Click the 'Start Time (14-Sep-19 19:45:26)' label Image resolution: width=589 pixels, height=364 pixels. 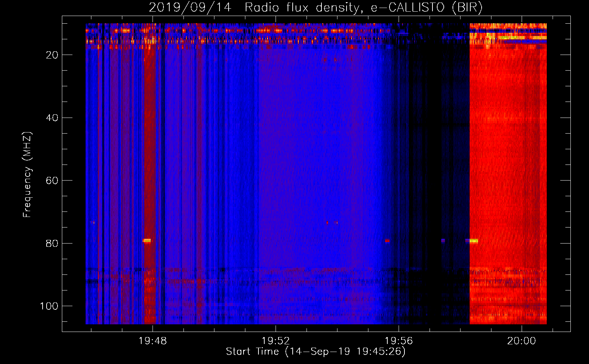click(x=316, y=352)
